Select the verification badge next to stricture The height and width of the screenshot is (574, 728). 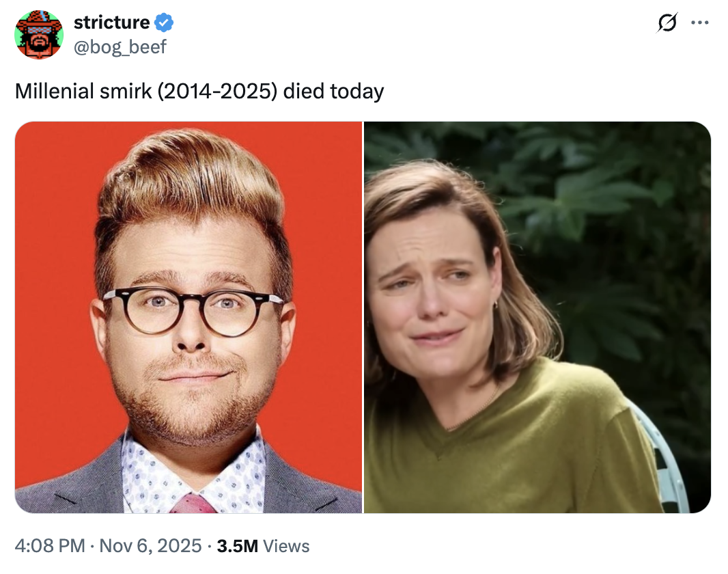163,21
